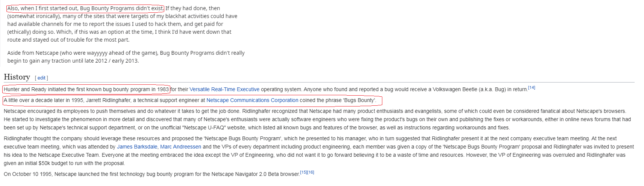
Task: Click the 'Ridlinghafer thought the company' paragraph
Action: (x=316, y=151)
